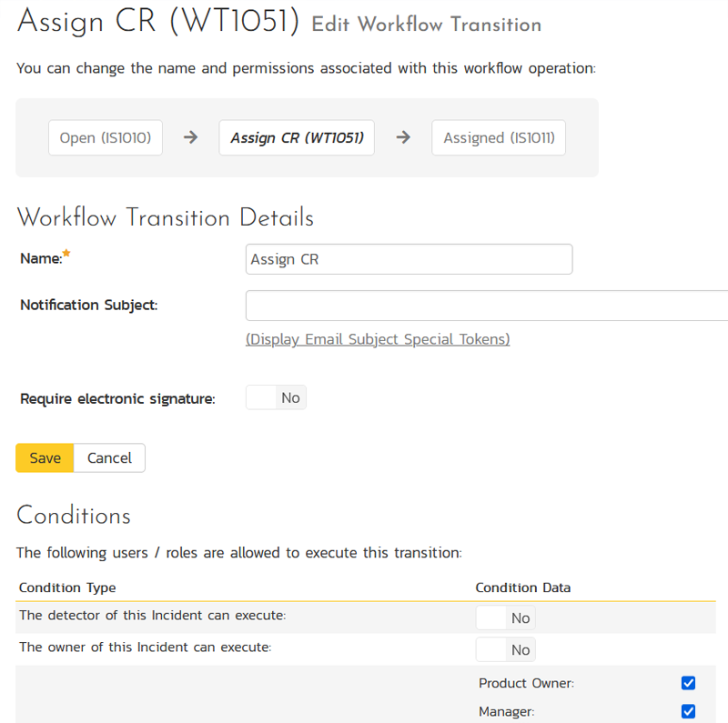The height and width of the screenshot is (723, 728).
Task: Click the Condition Type column header
Action: 67,587
